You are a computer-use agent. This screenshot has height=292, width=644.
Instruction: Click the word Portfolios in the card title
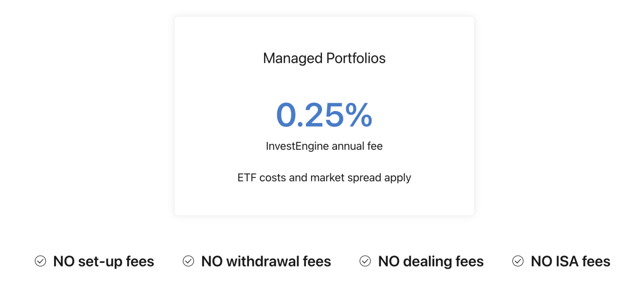coord(356,58)
